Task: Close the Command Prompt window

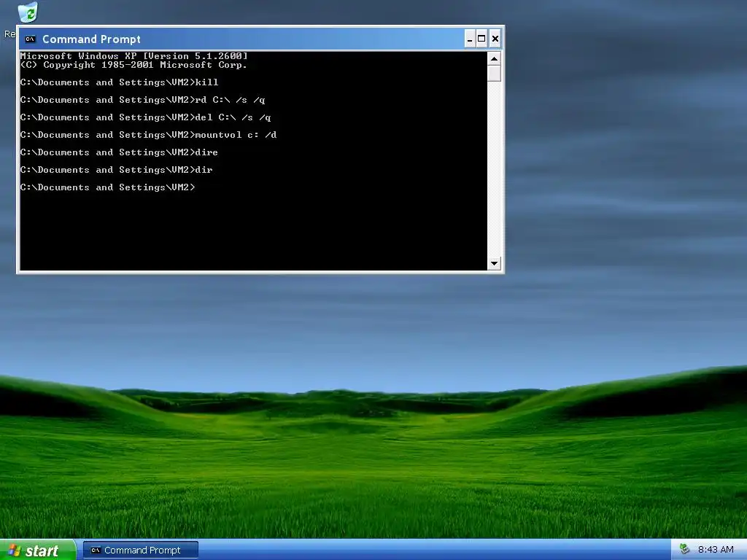Action: 495,39
